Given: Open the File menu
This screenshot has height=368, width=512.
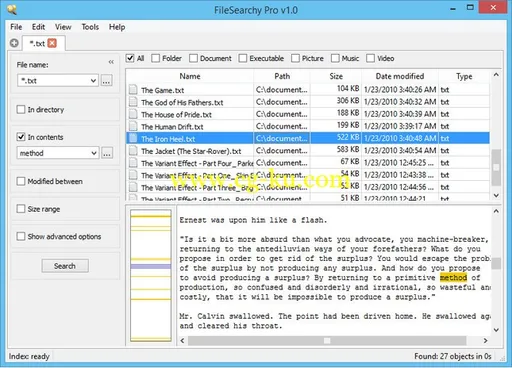Looking at the screenshot, I should pos(16,27).
